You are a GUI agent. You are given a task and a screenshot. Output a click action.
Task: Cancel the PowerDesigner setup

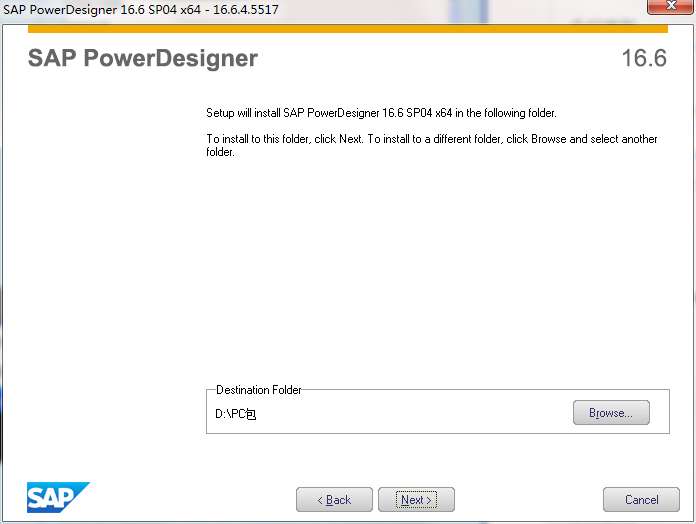click(641, 500)
